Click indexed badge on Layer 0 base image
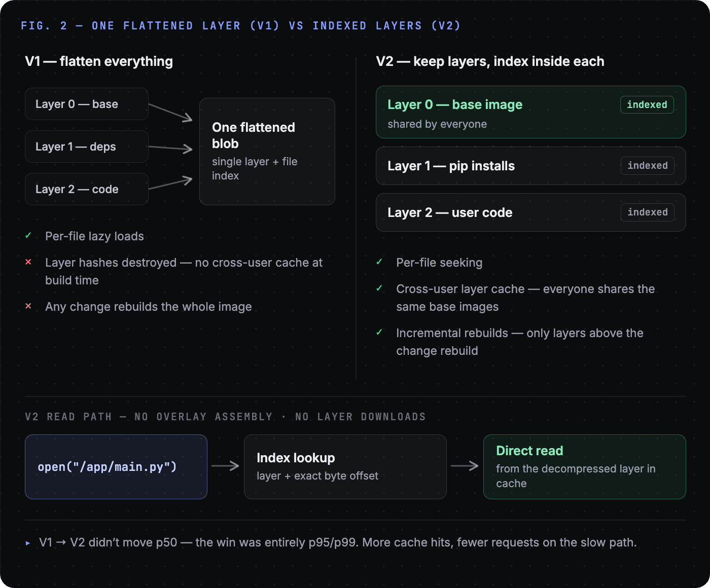This screenshot has width=710, height=588. (647, 104)
